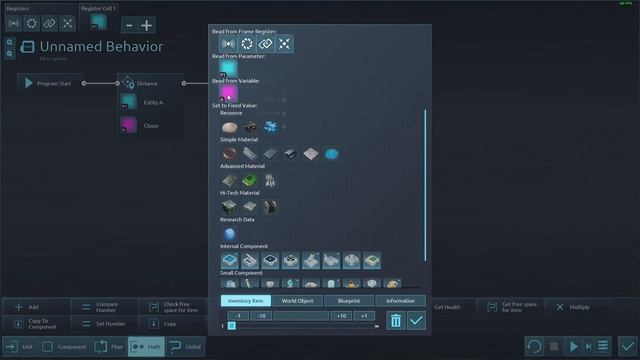Click the Goto arrows icon in the Registers panel

pyautogui.click(x=67, y=24)
